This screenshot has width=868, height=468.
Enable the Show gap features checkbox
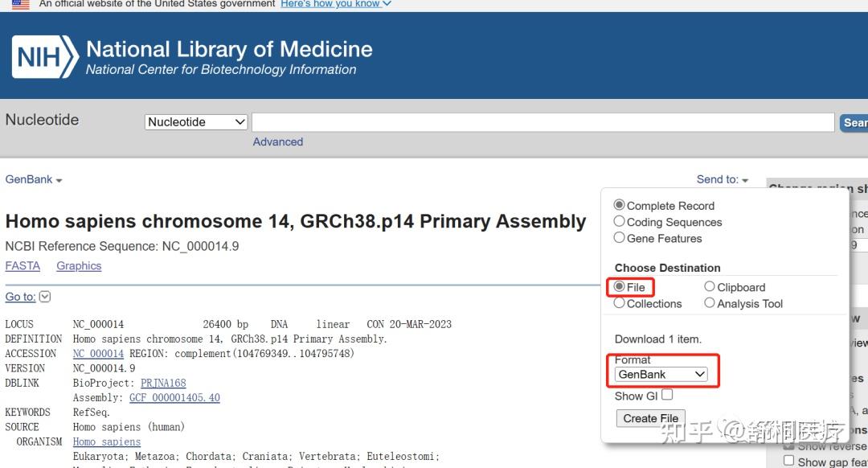pos(788,462)
